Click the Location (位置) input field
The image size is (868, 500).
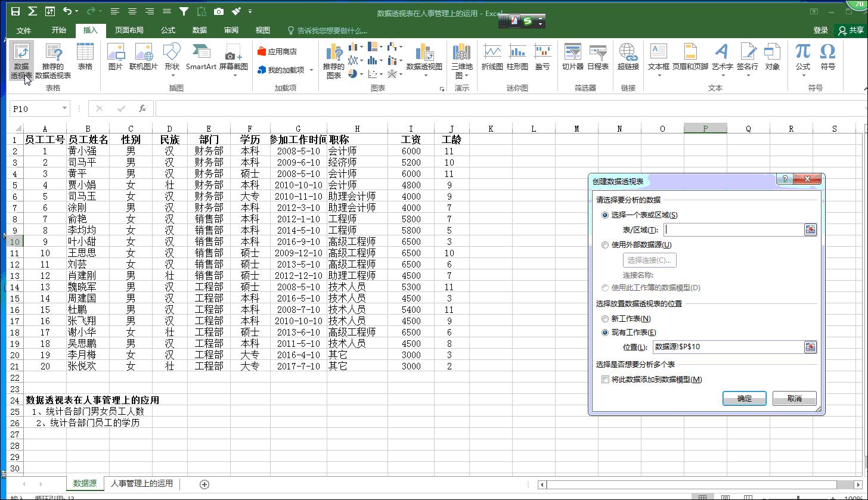pyautogui.click(x=728, y=347)
